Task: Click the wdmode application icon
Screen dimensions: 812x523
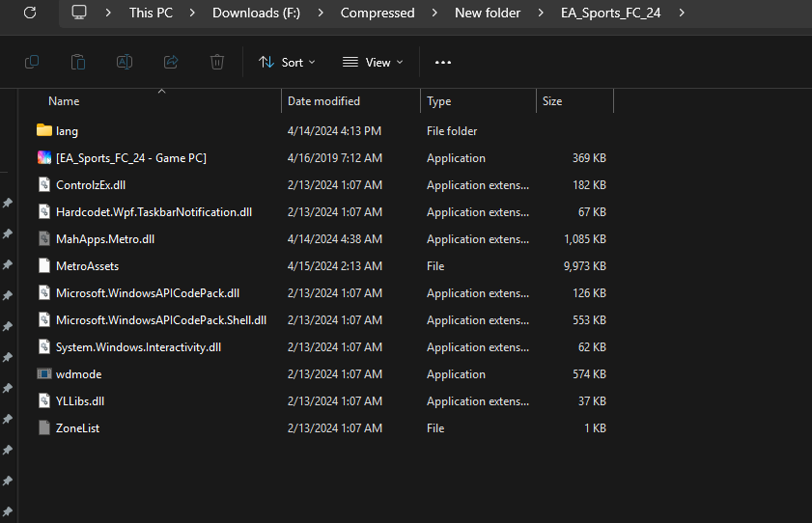Action: tap(43, 373)
